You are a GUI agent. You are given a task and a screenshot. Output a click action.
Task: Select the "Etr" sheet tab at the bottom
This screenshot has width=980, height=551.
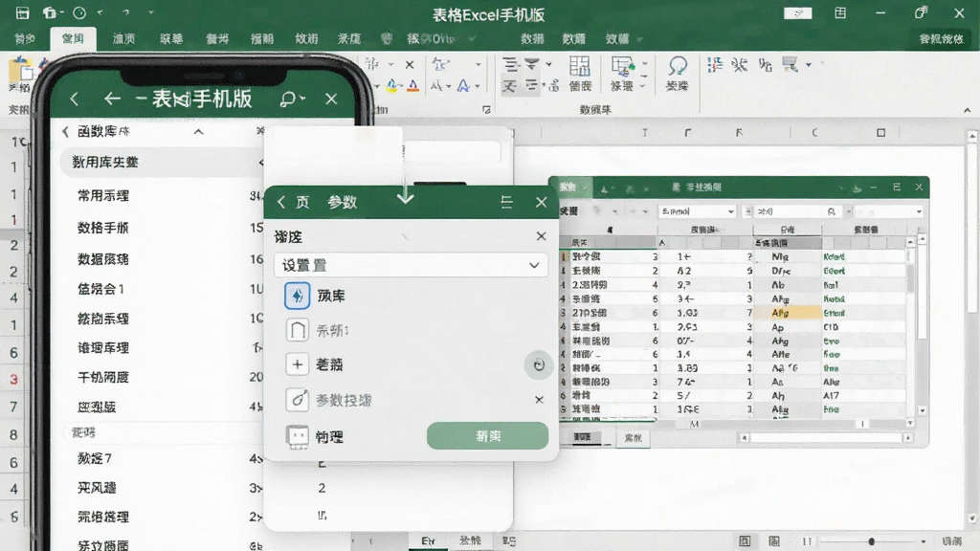coord(428,541)
